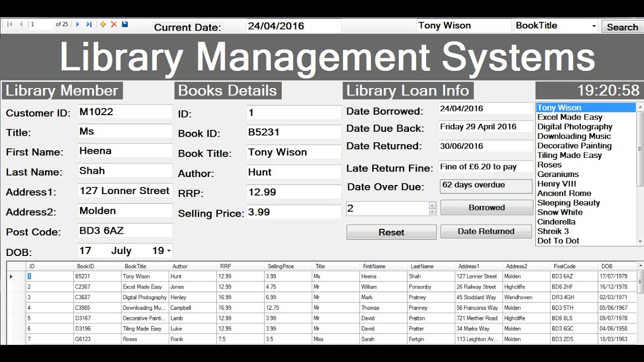Click the Last Name field Shah
This screenshot has width=644, height=362.
click(x=125, y=171)
